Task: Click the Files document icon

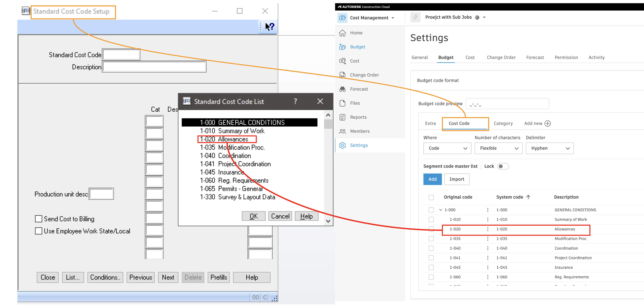Action: click(x=342, y=103)
